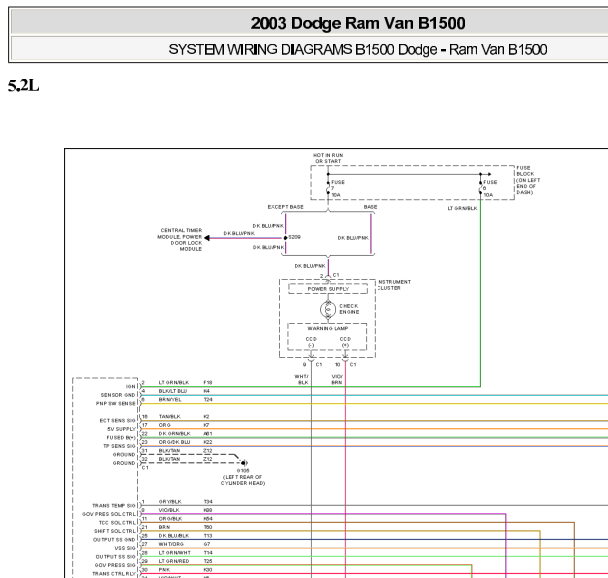
Task: Click the 'GOV PRESS SIG' pin label
Action: point(115,566)
